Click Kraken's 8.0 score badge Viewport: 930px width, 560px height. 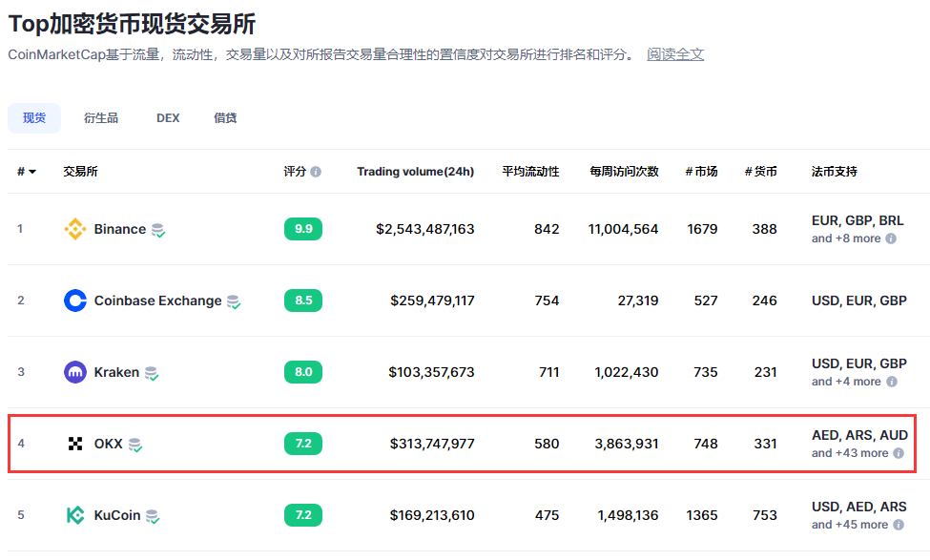pos(303,372)
